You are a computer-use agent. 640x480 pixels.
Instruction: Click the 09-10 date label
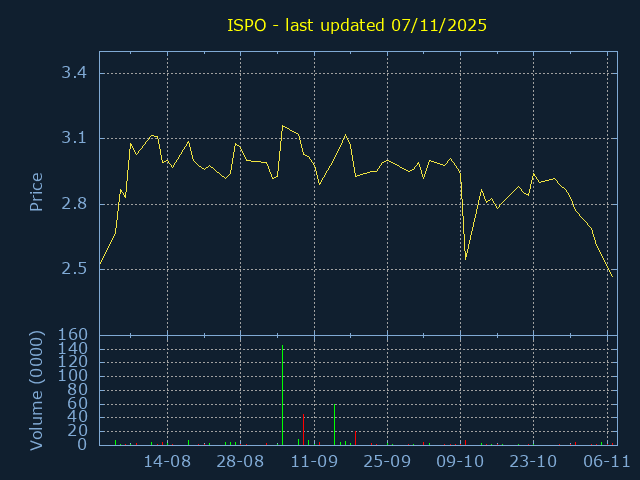coord(461,461)
